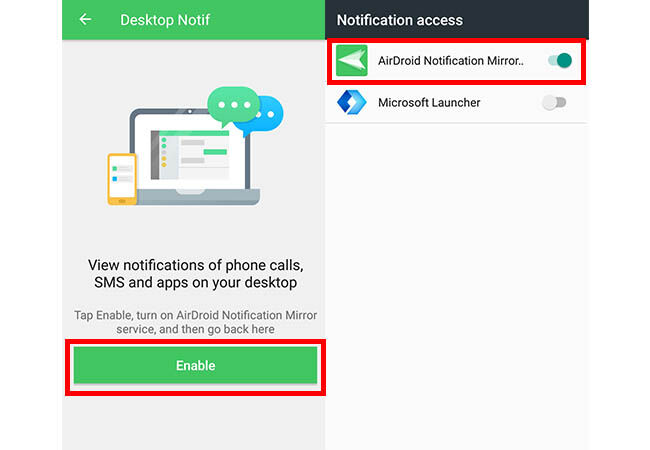Tap the laptop and phone illustration

[x=195, y=146]
